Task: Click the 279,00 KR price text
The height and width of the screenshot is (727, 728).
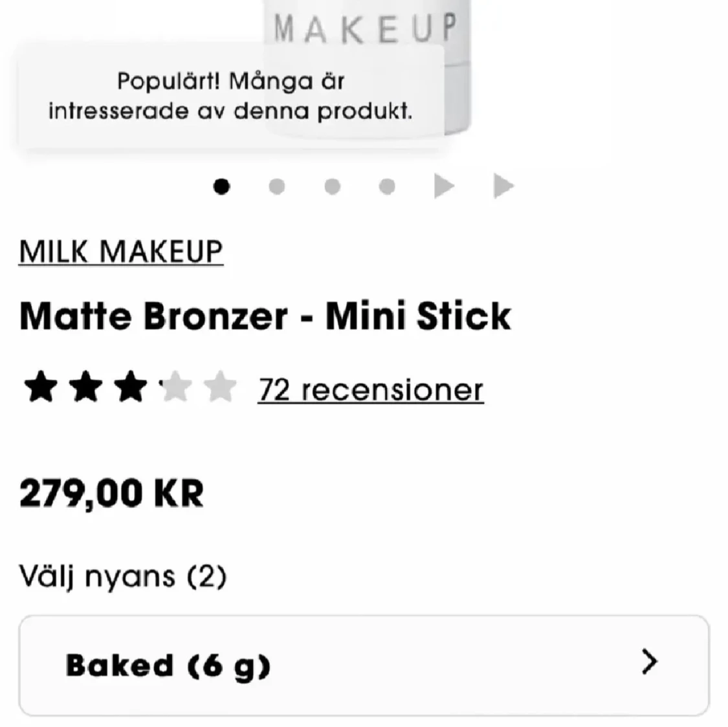Action: click(111, 493)
